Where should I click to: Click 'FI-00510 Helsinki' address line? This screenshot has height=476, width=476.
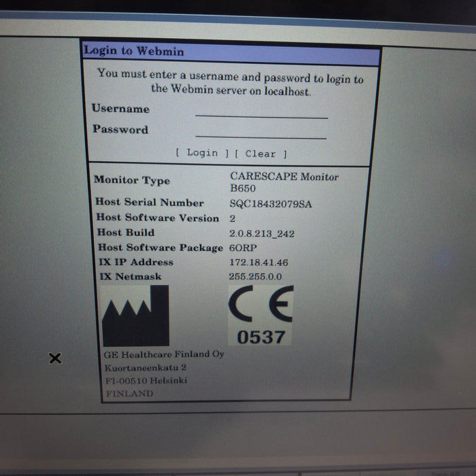pyautogui.click(x=146, y=380)
